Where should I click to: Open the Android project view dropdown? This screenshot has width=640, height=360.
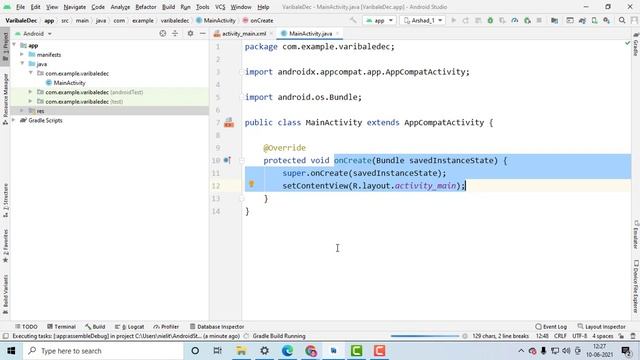coord(33,33)
